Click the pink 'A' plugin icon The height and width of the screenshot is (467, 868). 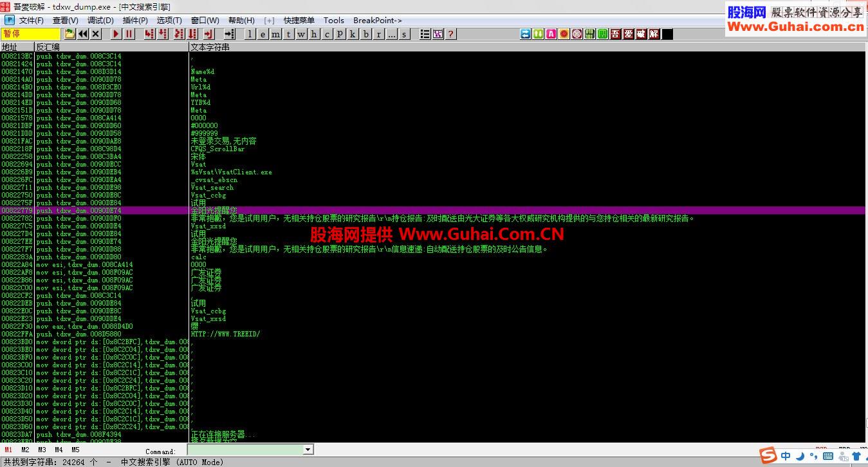pos(551,34)
